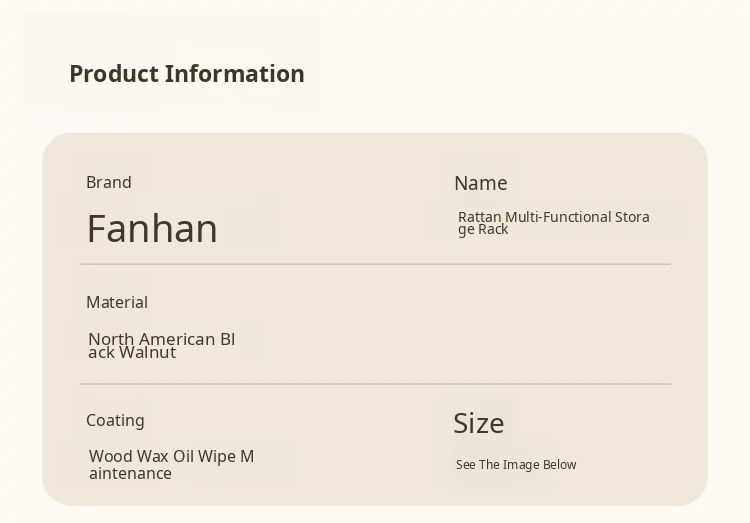This screenshot has width=750, height=523.
Task: Click the word Walnut in the material value
Action: [x=147, y=352]
